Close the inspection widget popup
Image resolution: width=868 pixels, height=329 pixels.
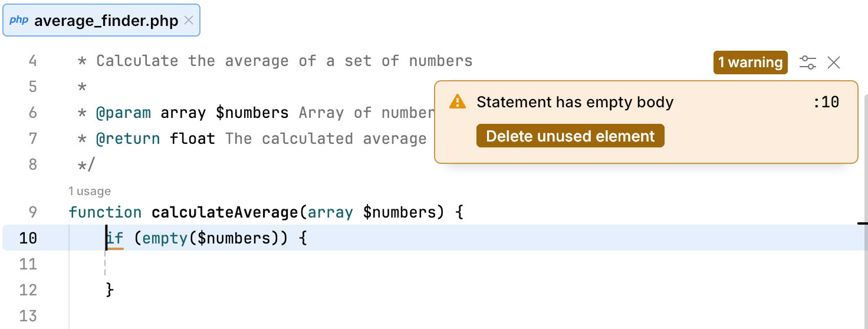833,62
